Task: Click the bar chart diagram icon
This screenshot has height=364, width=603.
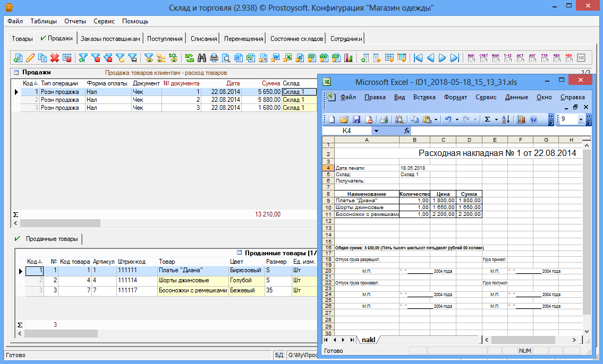Action: pyautogui.click(x=349, y=58)
